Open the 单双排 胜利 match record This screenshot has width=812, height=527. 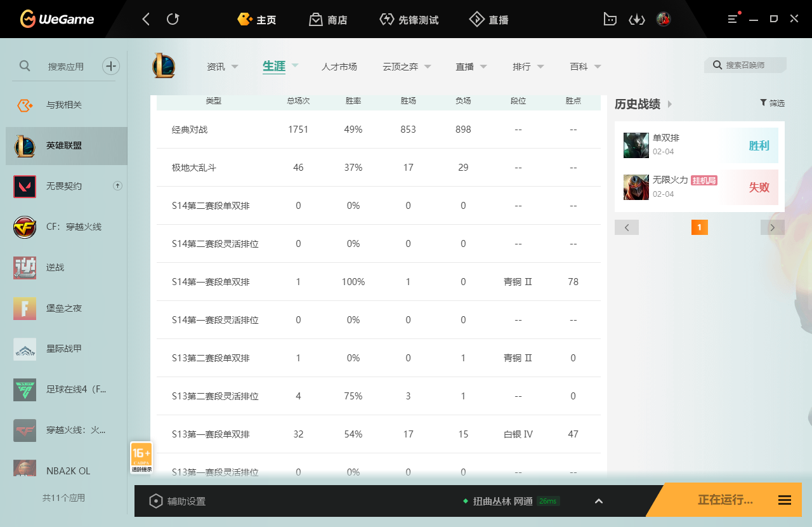[700, 145]
